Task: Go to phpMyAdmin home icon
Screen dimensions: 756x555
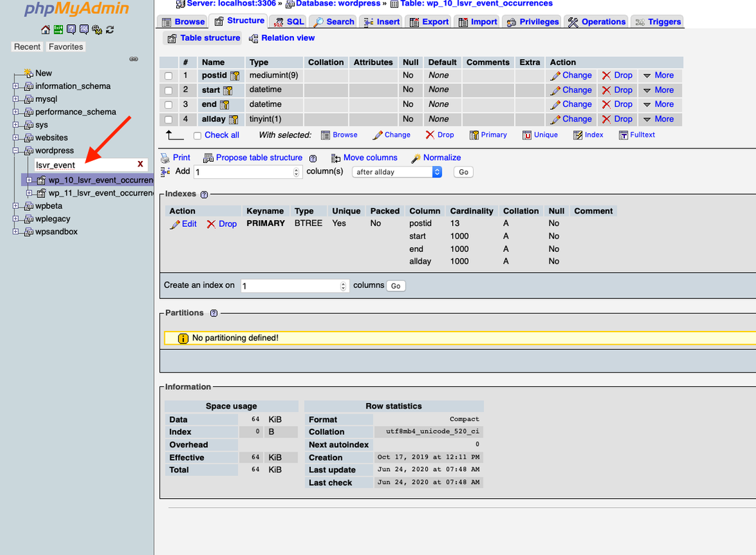Action: 45,30
